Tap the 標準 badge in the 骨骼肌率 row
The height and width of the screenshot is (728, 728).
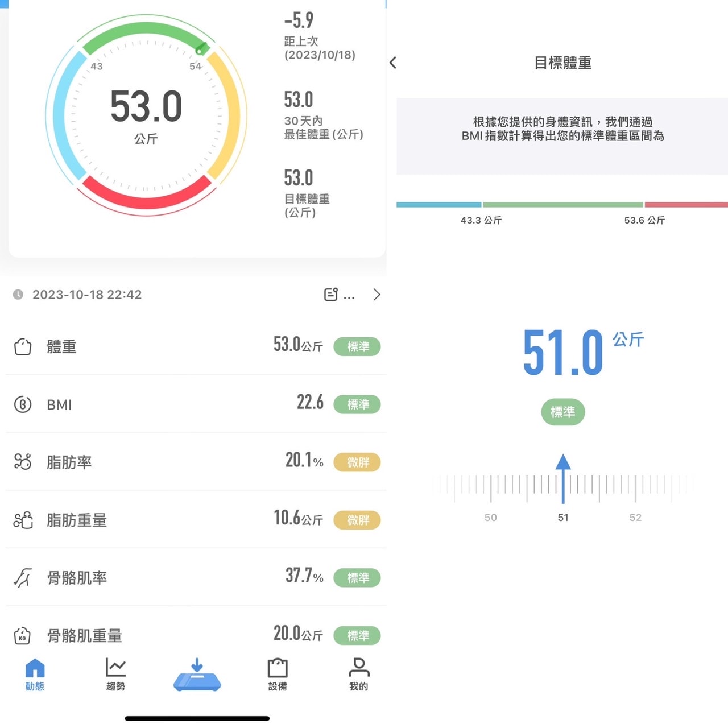click(357, 578)
